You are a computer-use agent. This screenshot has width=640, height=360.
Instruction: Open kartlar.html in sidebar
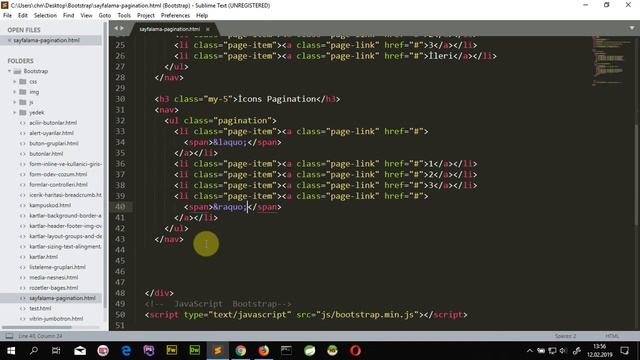(43, 257)
